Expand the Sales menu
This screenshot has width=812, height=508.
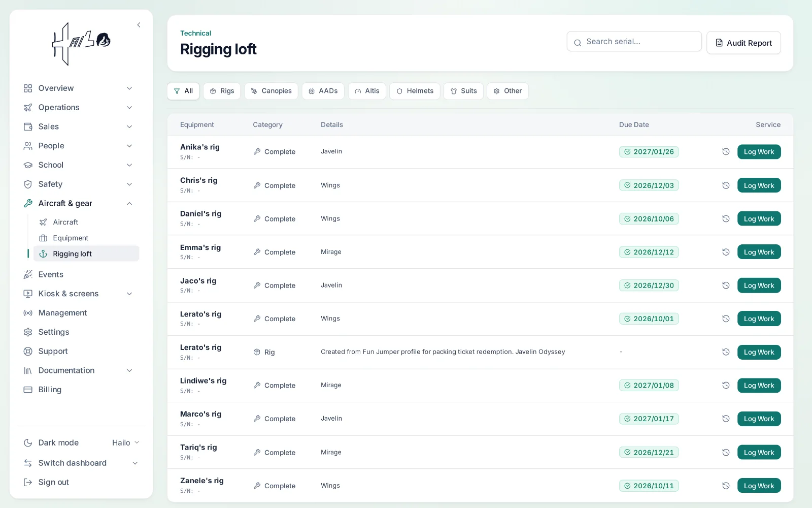tap(129, 126)
